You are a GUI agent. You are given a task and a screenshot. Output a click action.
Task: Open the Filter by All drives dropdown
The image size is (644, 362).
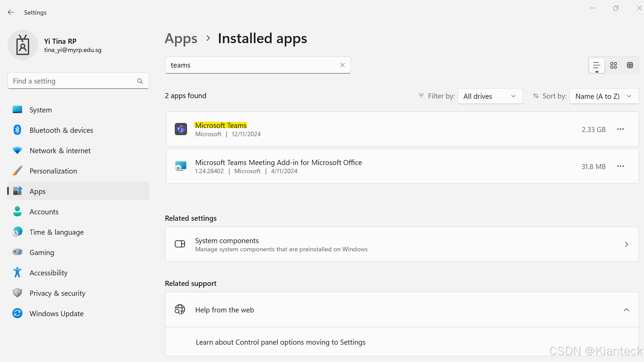coord(490,96)
